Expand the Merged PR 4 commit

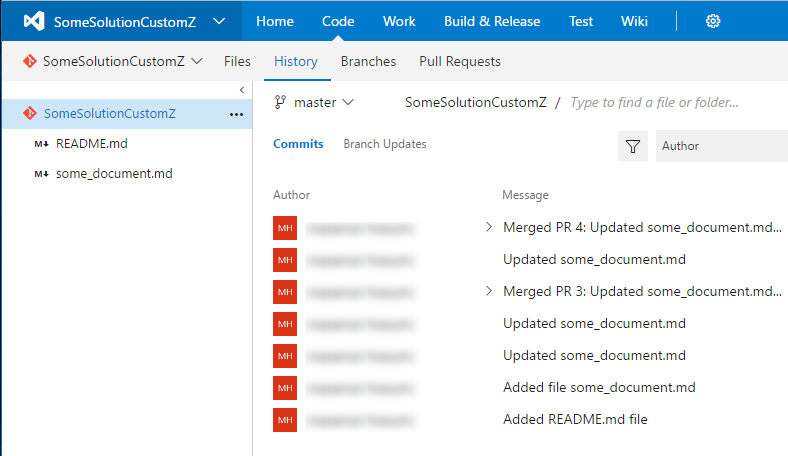click(x=488, y=227)
